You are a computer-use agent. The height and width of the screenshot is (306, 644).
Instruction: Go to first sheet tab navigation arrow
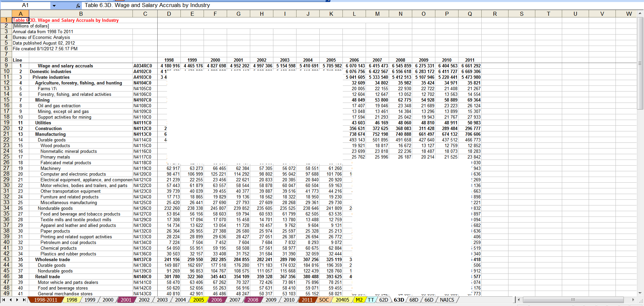pyautogui.click(x=4, y=300)
